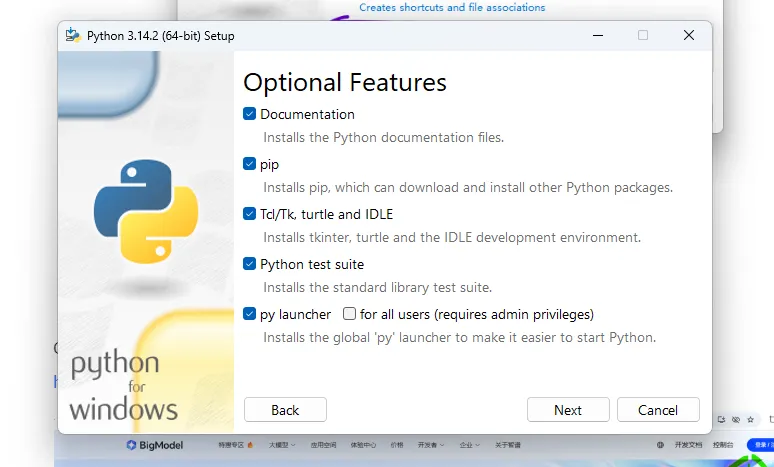
Task: Click the BigModel logo in the browser
Action: click(146, 445)
